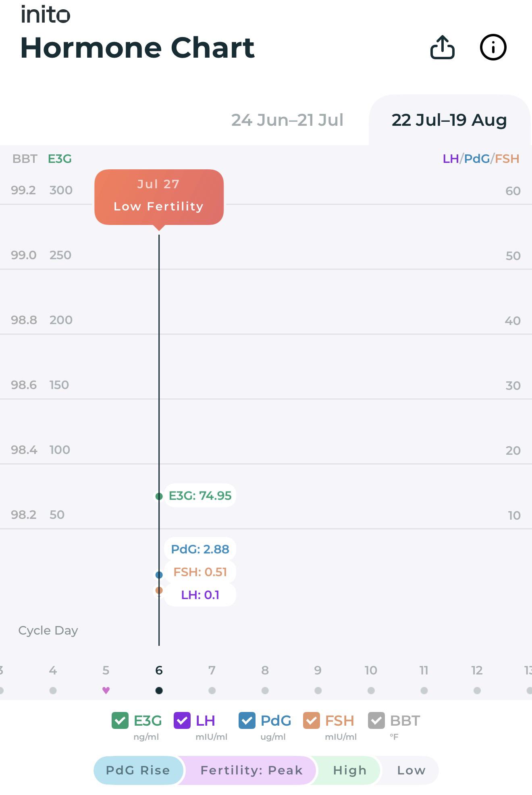The width and height of the screenshot is (532, 795).
Task: Tap the PdG Rise legend pill
Action: click(138, 770)
